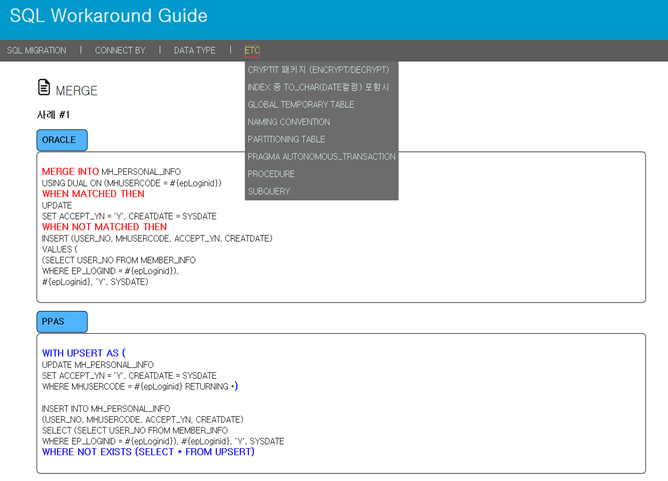Select CRYPTIT package (ENCRYPT/DECRYPT) entry

coord(318,70)
